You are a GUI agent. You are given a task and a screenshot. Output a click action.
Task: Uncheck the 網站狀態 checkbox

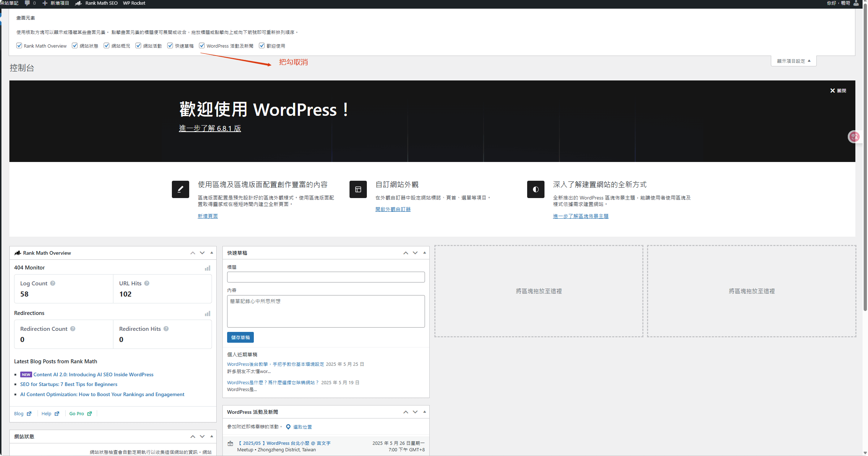(75, 45)
